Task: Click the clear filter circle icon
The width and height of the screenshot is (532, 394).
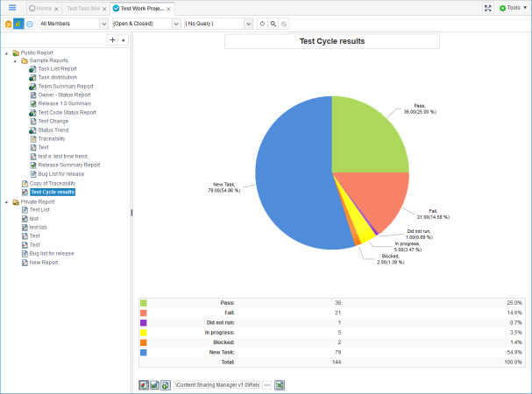Action: (x=284, y=24)
